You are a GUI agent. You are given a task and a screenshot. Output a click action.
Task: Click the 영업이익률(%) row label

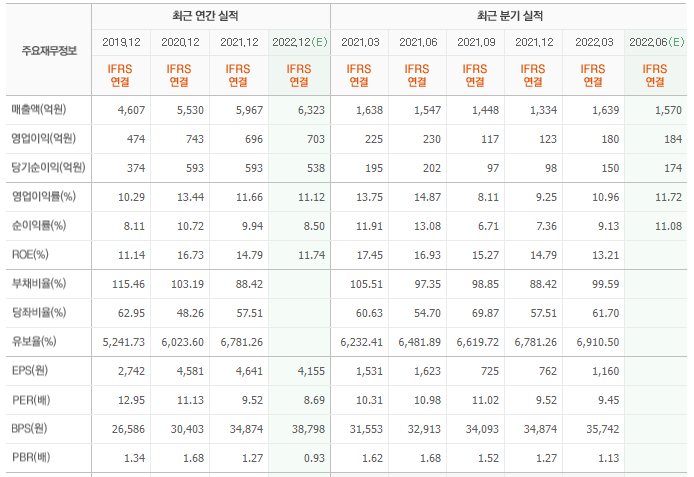[x=44, y=196]
